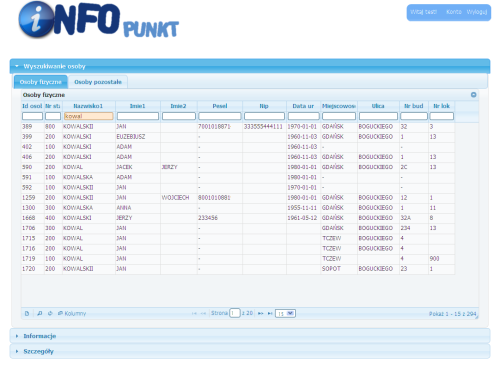Go to first page pager icon
Screen dimensions: 500x370
(194, 313)
